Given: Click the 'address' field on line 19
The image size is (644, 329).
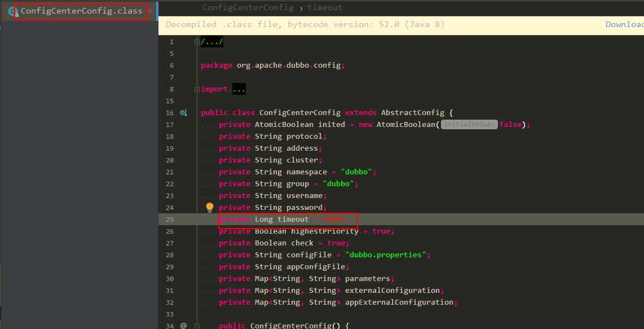Looking at the screenshot, I should pos(302,148).
